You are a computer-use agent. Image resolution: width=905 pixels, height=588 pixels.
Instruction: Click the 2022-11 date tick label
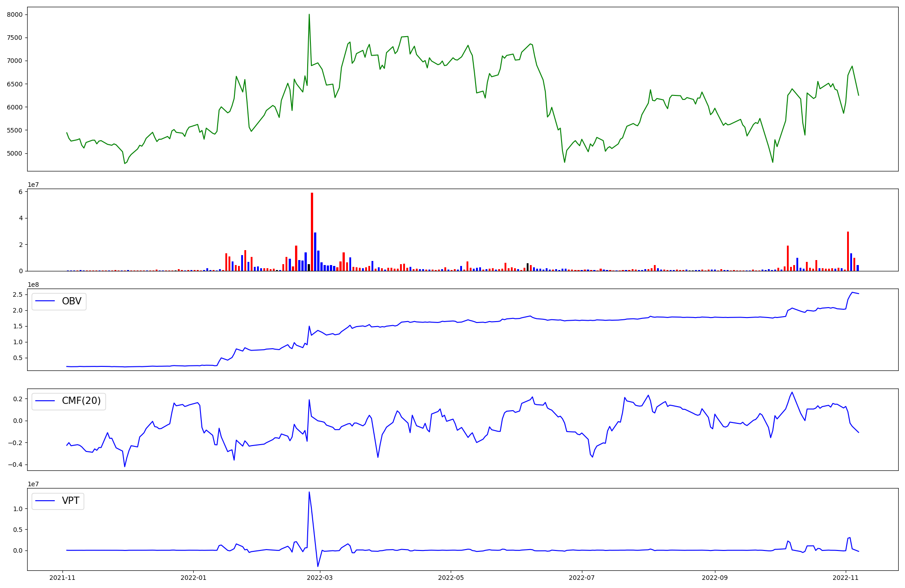coord(845,578)
